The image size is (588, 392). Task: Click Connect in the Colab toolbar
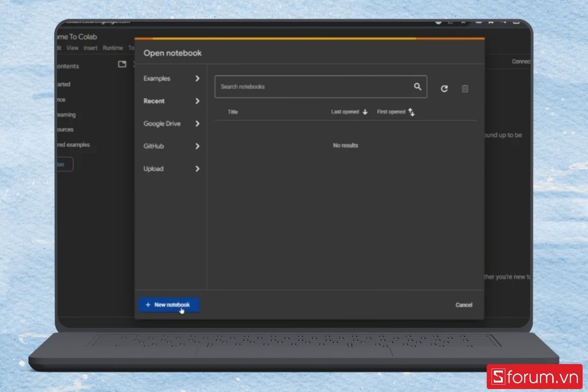521,62
